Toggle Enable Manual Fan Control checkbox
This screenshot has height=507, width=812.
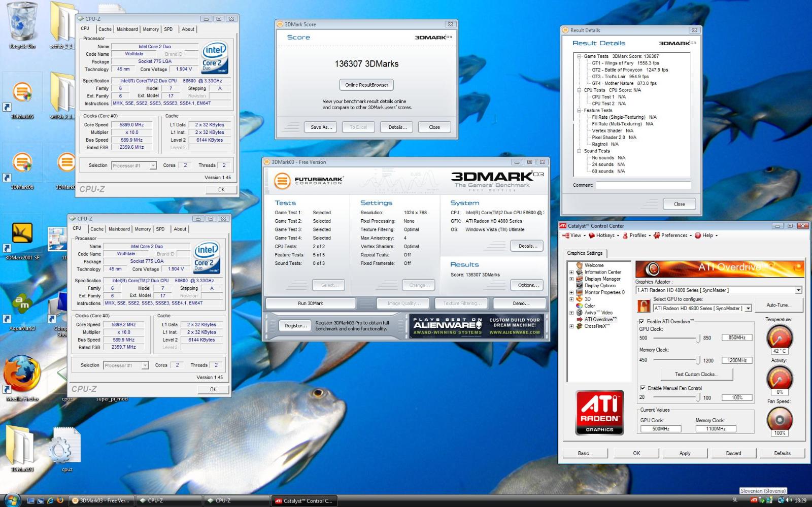coord(642,388)
